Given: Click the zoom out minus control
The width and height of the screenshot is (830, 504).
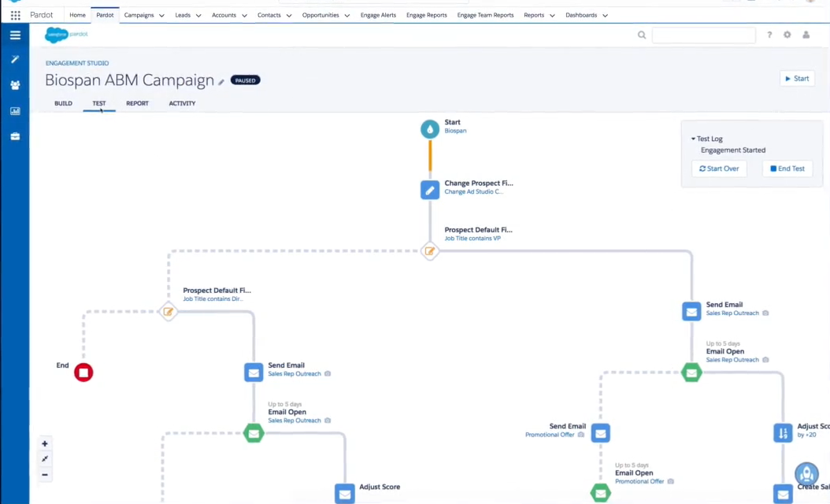Looking at the screenshot, I should pyautogui.click(x=45, y=474).
